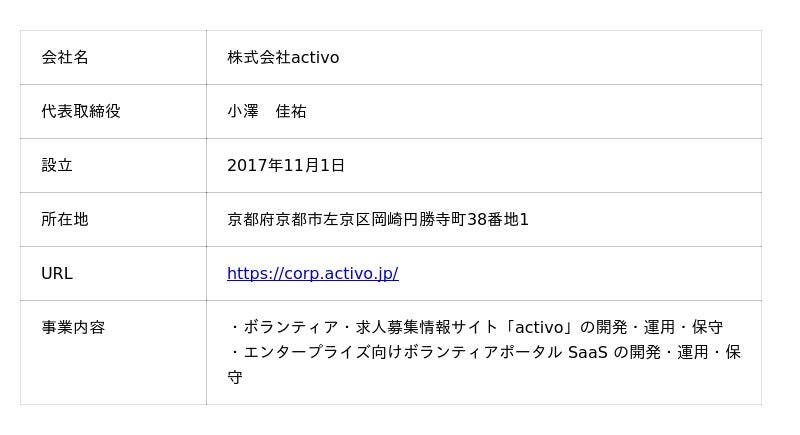The height and width of the screenshot is (435, 800).
Task: Click the 所在地 label cell
Action: point(113,219)
